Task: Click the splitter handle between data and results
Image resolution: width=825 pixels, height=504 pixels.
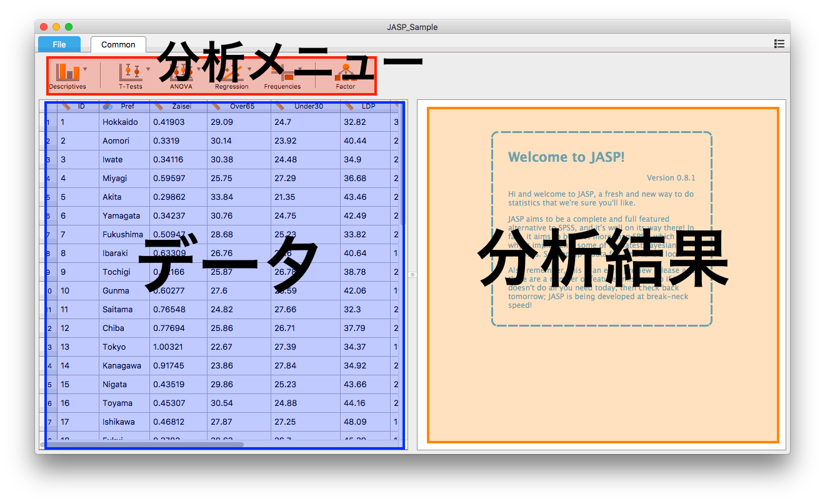Action: point(412,274)
